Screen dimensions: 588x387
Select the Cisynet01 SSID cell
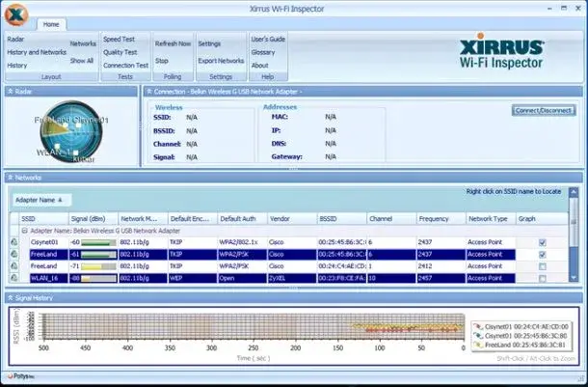tap(49, 242)
